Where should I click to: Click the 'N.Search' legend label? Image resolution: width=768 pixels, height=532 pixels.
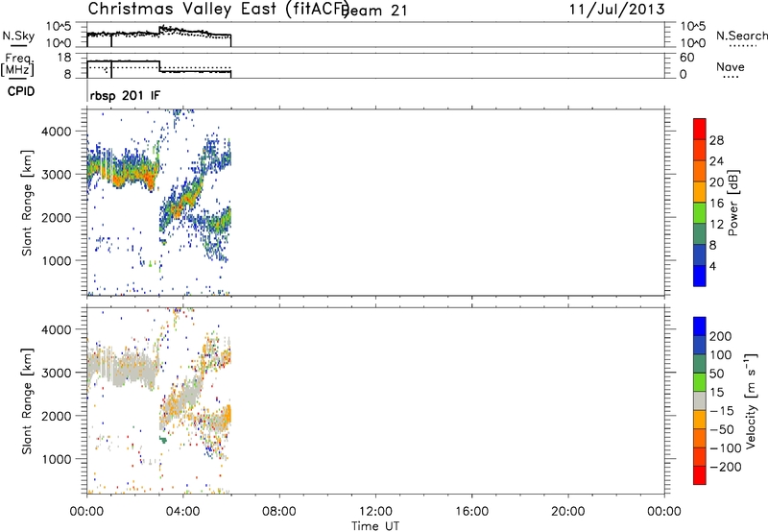pyautogui.click(x=741, y=36)
